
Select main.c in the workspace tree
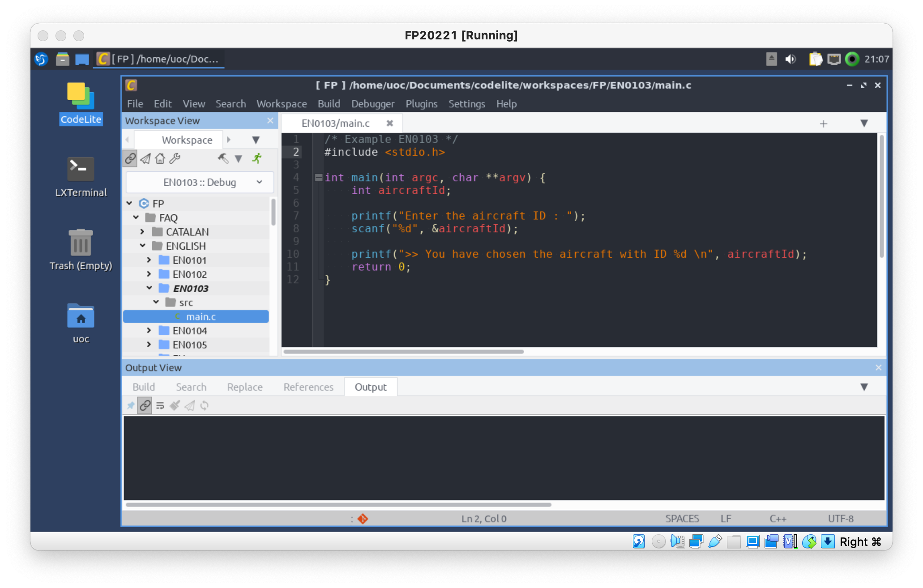click(201, 316)
